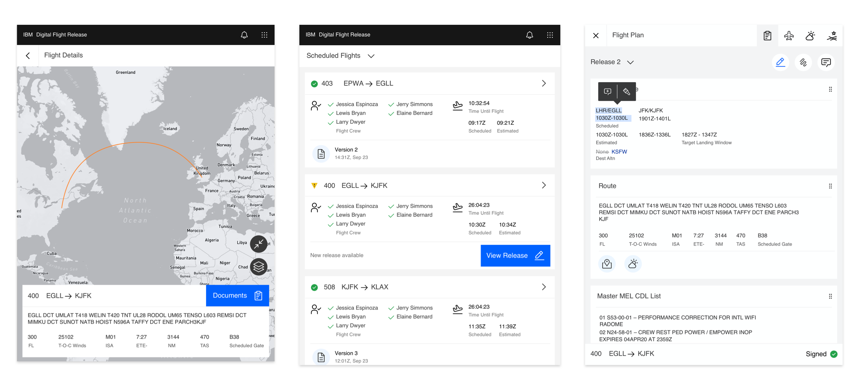This screenshot has width=868, height=390.
Task: Collapse the map with the shrink icon
Action: [258, 244]
